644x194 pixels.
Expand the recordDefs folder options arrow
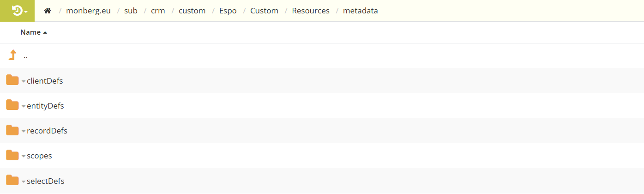coord(23,131)
